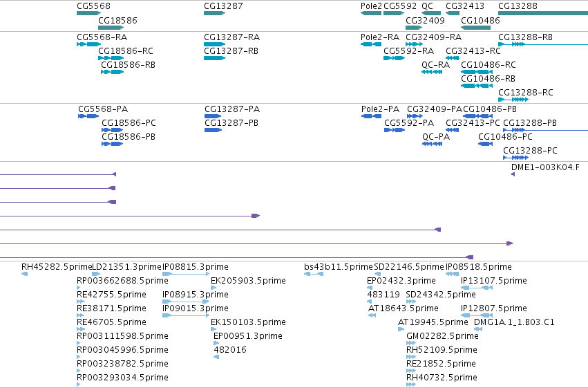Click EST RE42755.5prime

tap(81, 302)
